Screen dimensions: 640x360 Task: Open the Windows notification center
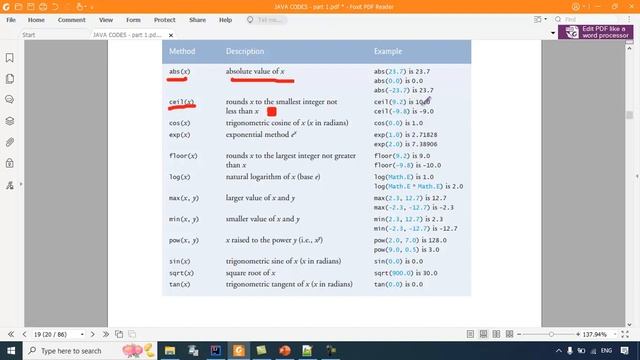(624, 351)
